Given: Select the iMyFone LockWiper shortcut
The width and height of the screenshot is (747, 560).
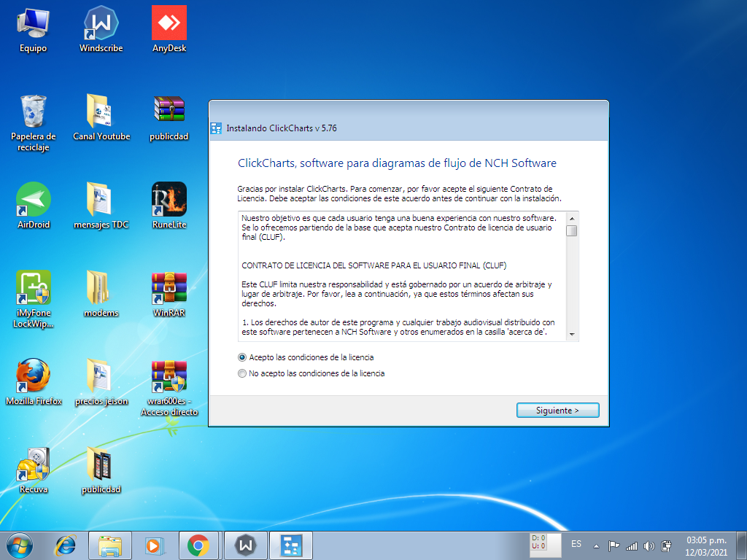Looking at the screenshot, I should 33,299.
